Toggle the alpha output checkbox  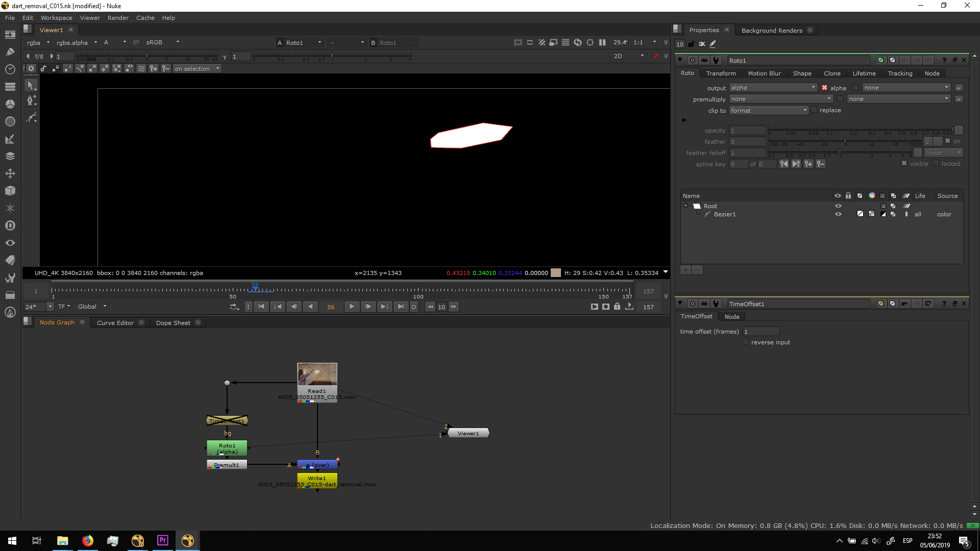pyautogui.click(x=824, y=88)
